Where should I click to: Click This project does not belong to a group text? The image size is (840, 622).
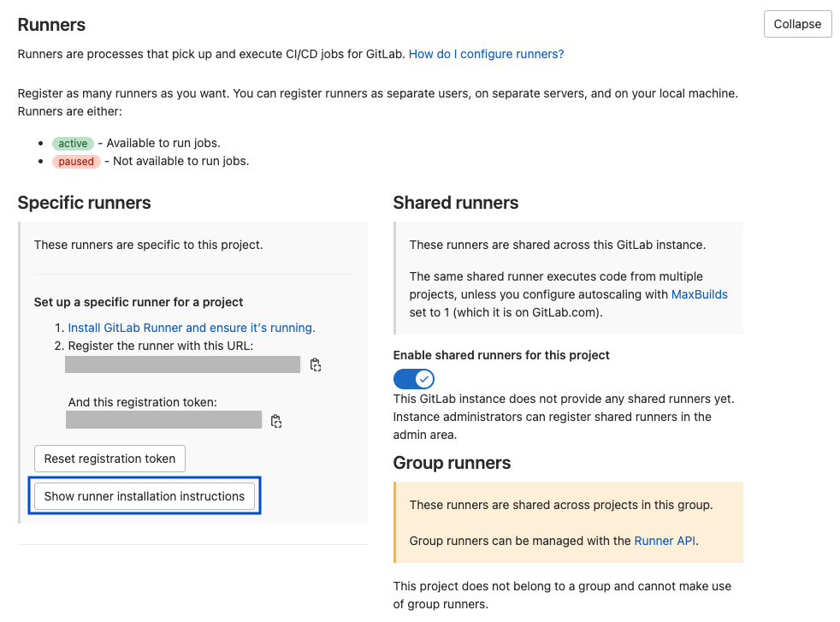point(562,595)
